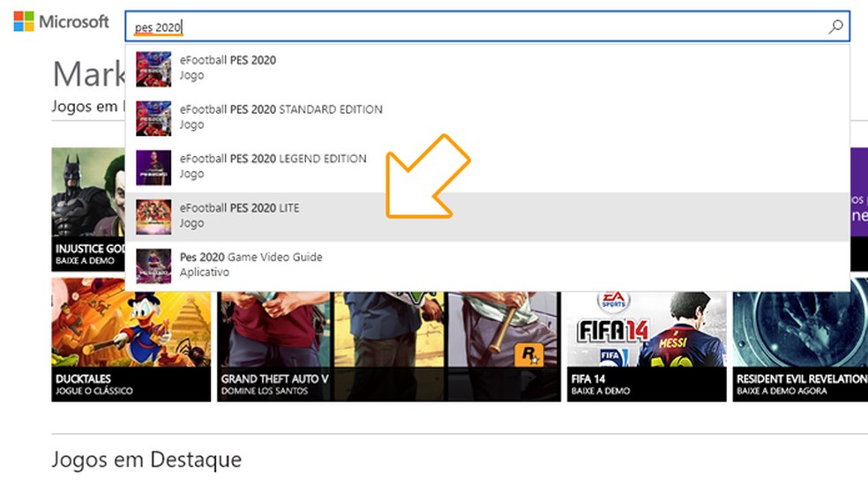The width and height of the screenshot is (868, 487).
Task: Open the Grand Theft Auto V tile
Action: point(389,347)
